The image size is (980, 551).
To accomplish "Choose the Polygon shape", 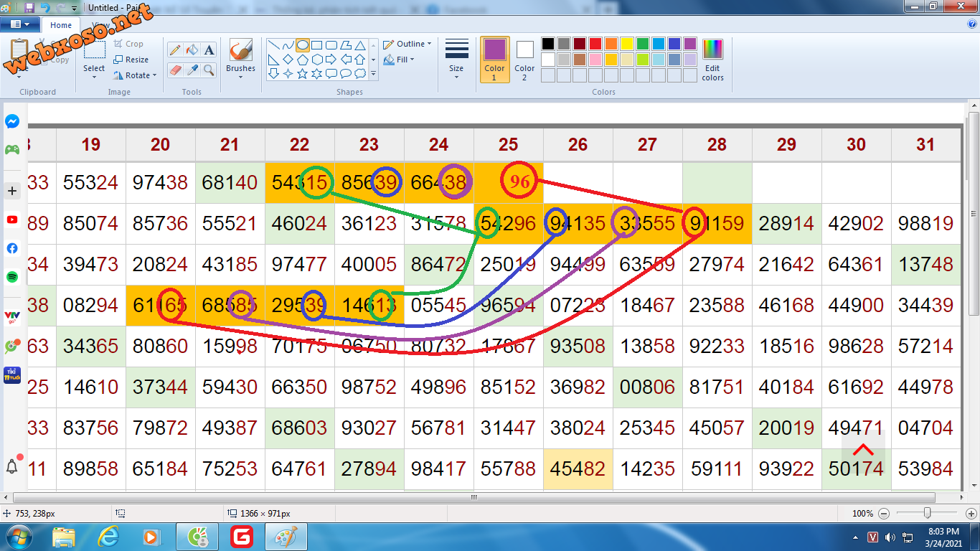I will click(x=346, y=45).
